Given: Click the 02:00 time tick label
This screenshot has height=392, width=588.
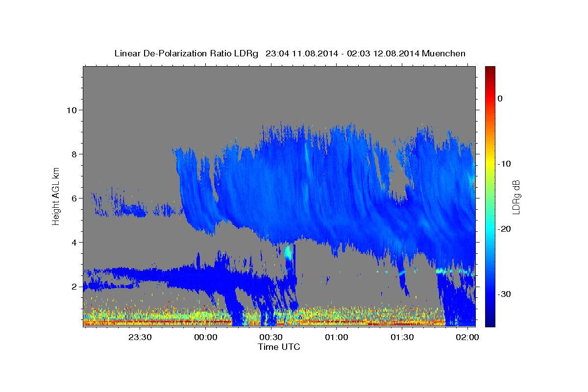Looking at the screenshot, I should [467, 338].
